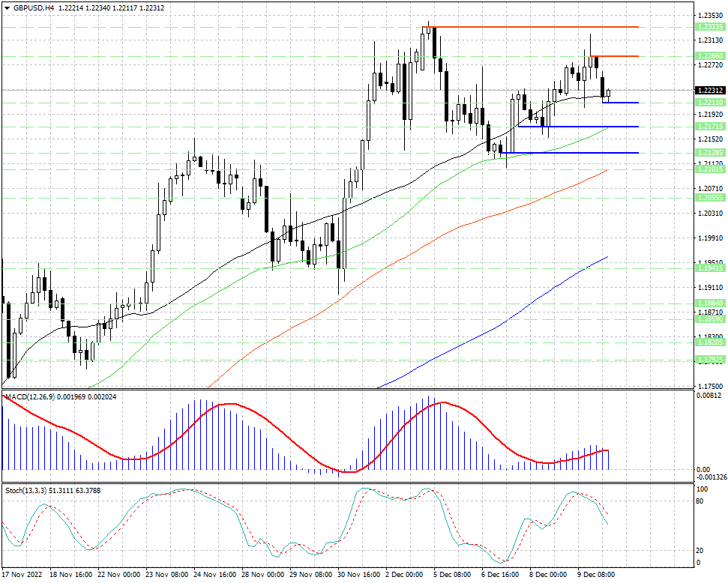
Task: Click the MACD scale value 0.00812
Action: [709, 396]
